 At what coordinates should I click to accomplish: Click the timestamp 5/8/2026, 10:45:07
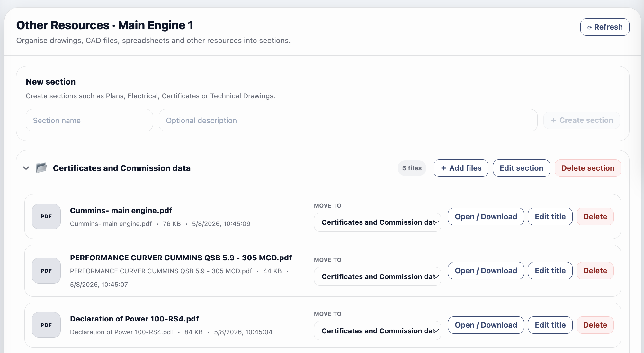(x=99, y=285)
